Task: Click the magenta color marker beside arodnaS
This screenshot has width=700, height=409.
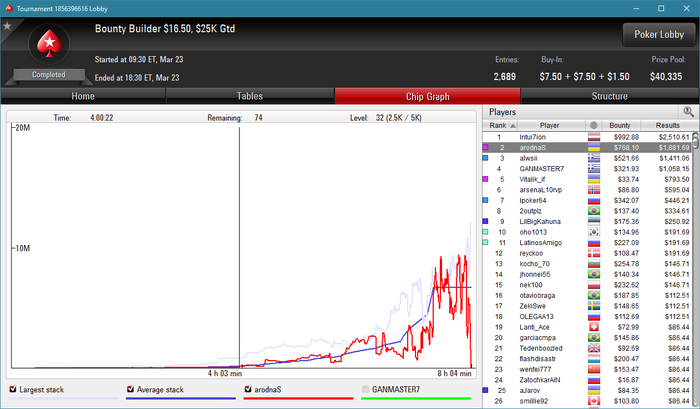Action: [485, 147]
